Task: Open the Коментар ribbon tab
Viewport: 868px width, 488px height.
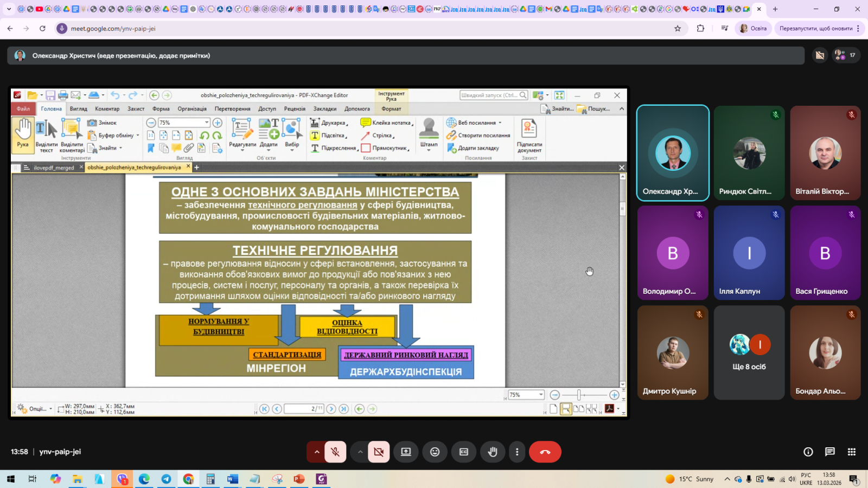Action: click(x=107, y=109)
